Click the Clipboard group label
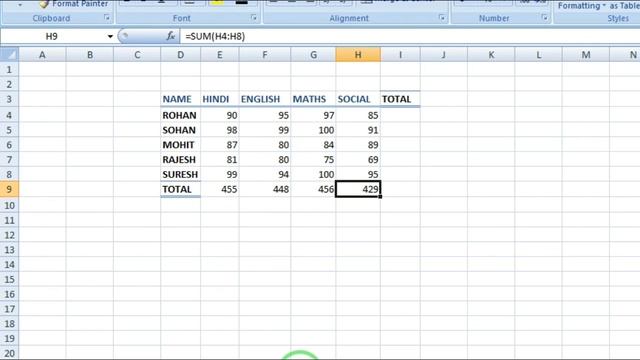 (51, 18)
